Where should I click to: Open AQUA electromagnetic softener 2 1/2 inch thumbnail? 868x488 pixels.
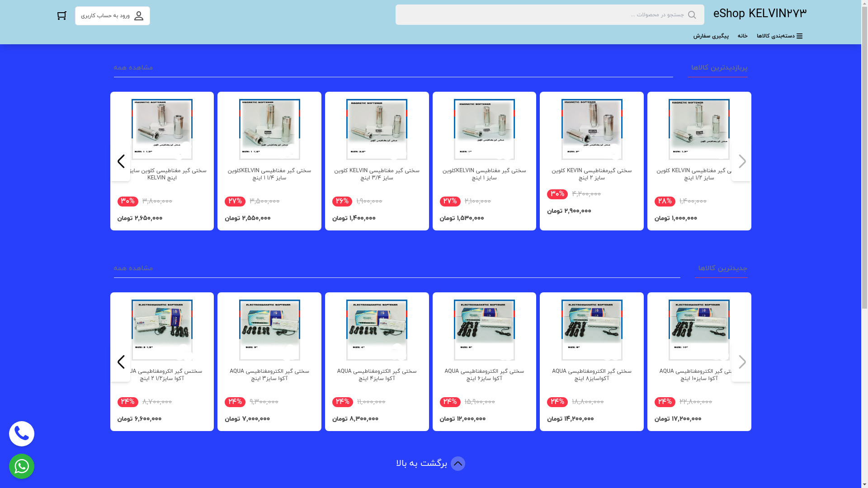click(162, 330)
